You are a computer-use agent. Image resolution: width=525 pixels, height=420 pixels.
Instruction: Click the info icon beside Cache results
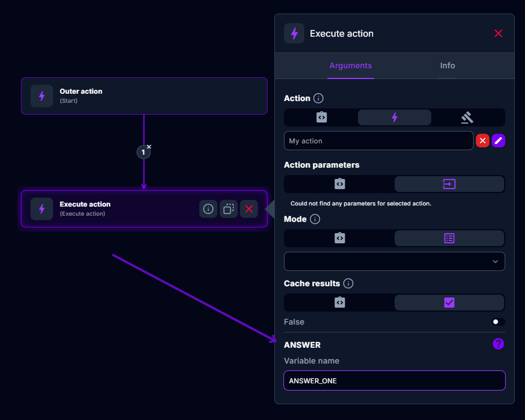pyautogui.click(x=348, y=283)
